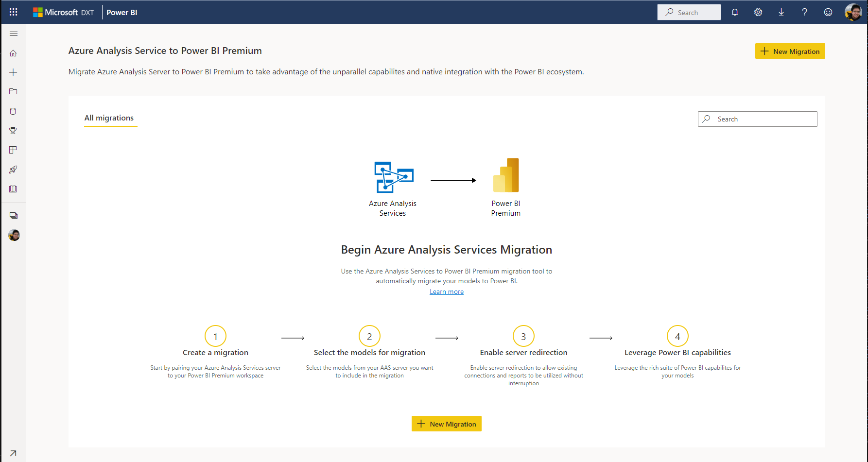Screen dimensions: 868x462
Task: Open the Power BI Home page
Action: (13, 53)
